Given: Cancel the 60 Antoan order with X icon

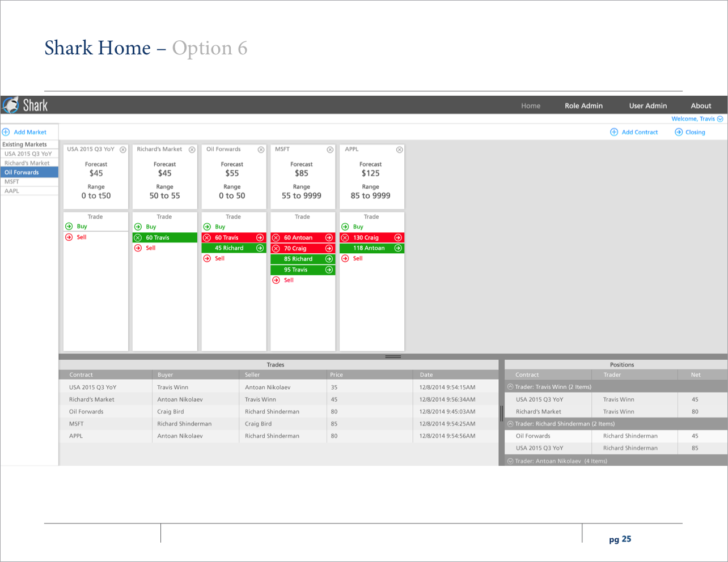Looking at the screenshot, I should point(276,238).
